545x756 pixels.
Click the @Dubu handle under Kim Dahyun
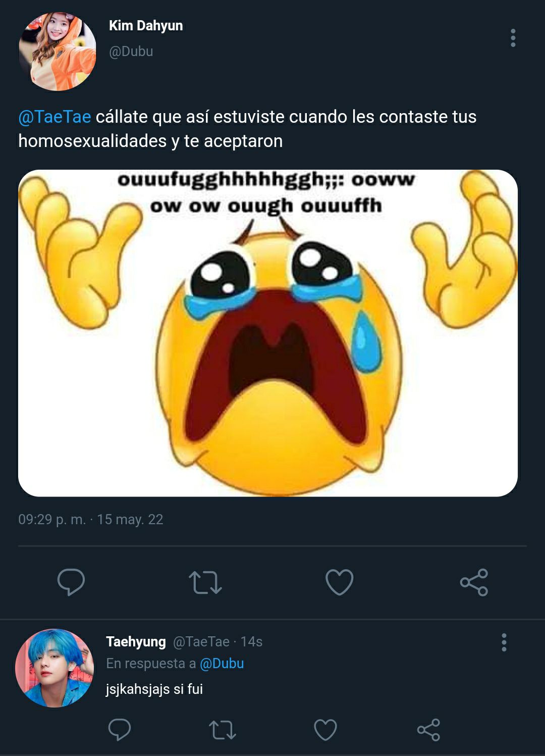pyautogui.click(x=131, y=52)
